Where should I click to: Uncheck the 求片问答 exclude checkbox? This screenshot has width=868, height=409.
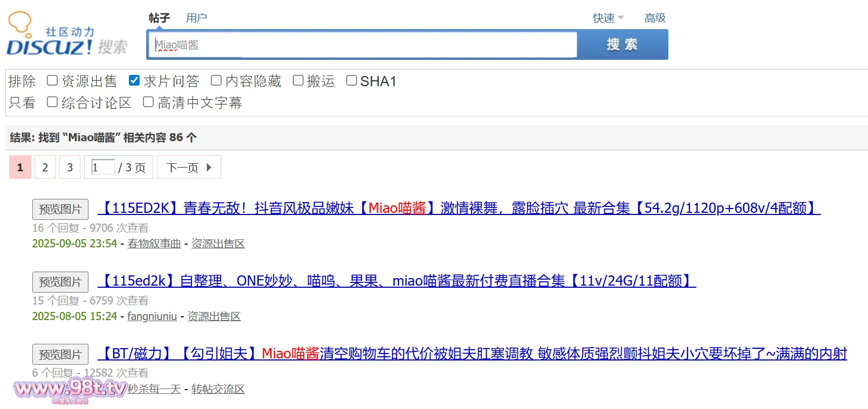point(134,81)
